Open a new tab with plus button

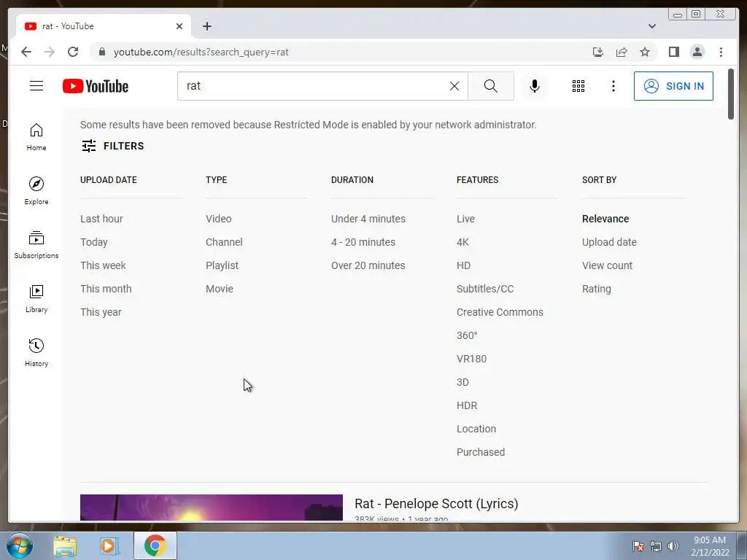[206, 26]
